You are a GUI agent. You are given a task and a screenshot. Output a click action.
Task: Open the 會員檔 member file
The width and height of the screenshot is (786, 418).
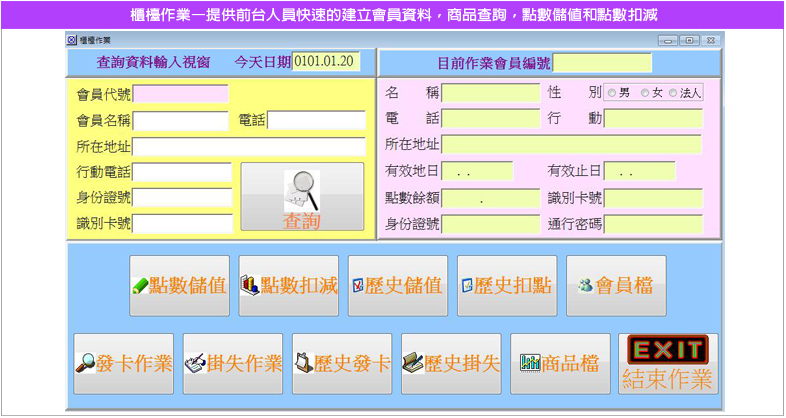pyautogui.click(x=616, y=286)
